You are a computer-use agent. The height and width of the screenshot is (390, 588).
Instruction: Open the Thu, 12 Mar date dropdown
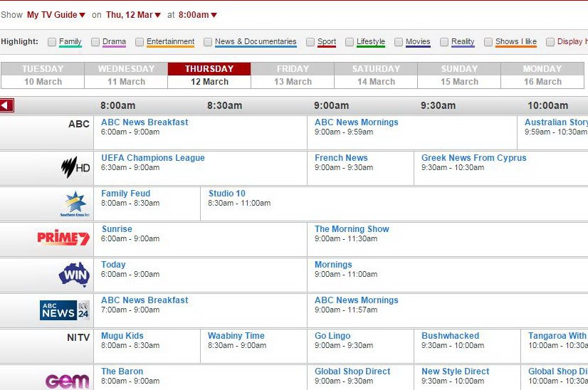click(133, 15)
